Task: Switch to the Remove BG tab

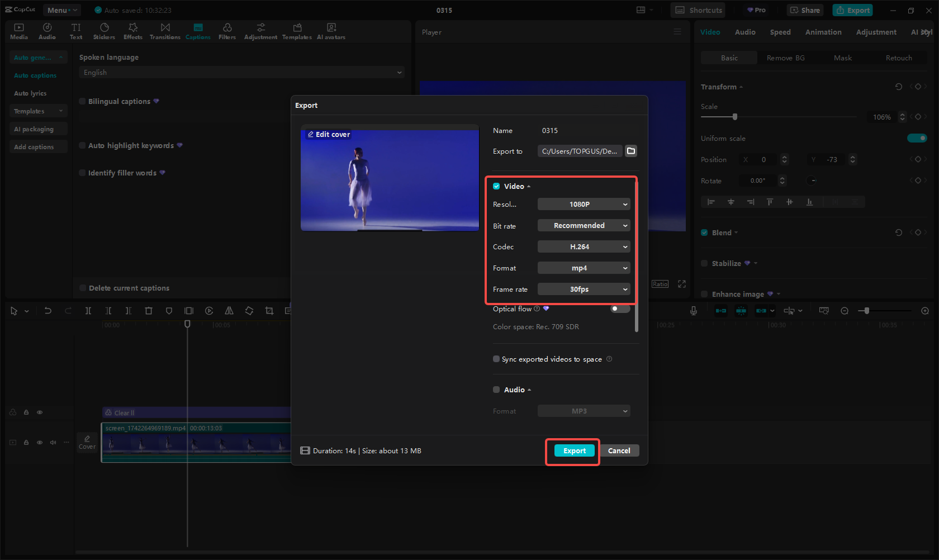Action: [x=785, y=58]
